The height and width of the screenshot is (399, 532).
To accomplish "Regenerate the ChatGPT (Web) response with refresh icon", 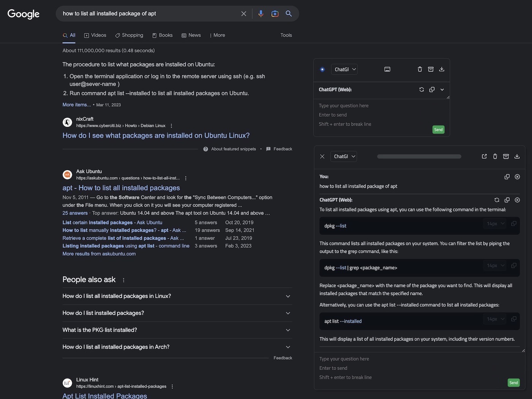I will (x=497, y=199).
